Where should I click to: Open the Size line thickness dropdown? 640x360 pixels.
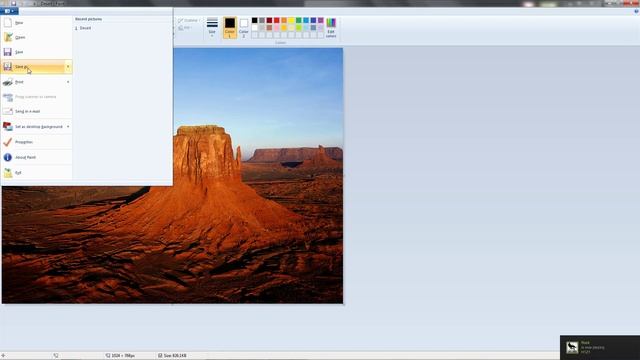(212, 28)
